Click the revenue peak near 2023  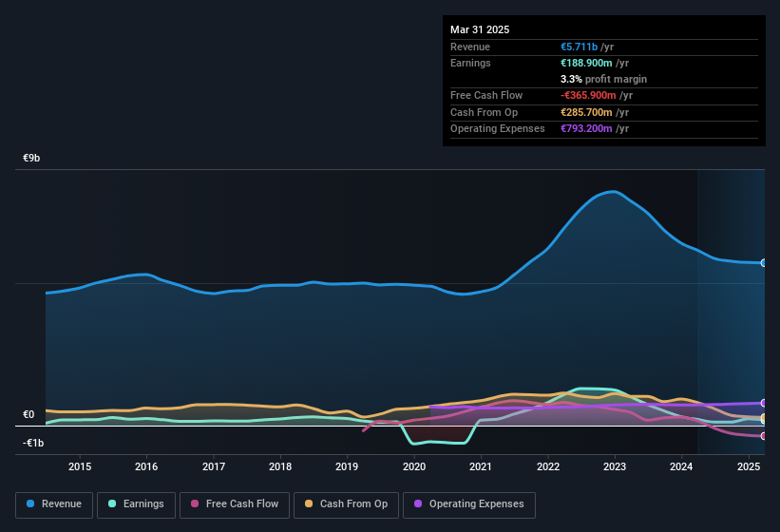(x=615, y=191)
